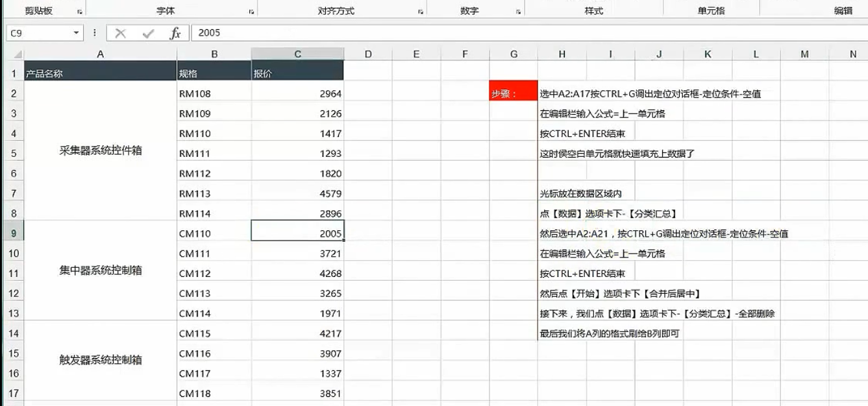Open the 数字 dialog launcher
The width and height of the screenshot is (868, 406).
coord(517,10)
